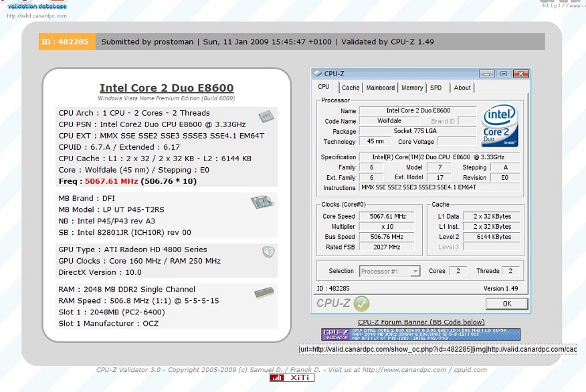Click the Name field Intel Core 2 Duo E8600
Screen dimensions: 586x392
(x=418, y=110)
